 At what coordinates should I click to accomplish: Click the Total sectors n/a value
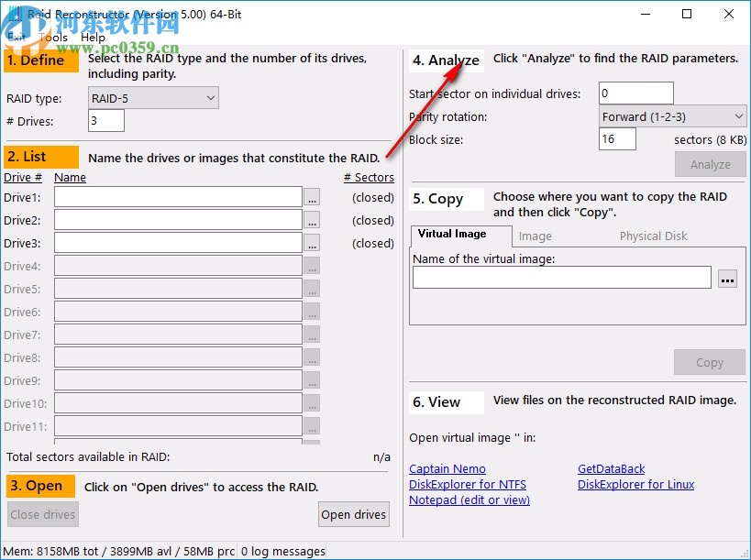(x=381, y=457)
